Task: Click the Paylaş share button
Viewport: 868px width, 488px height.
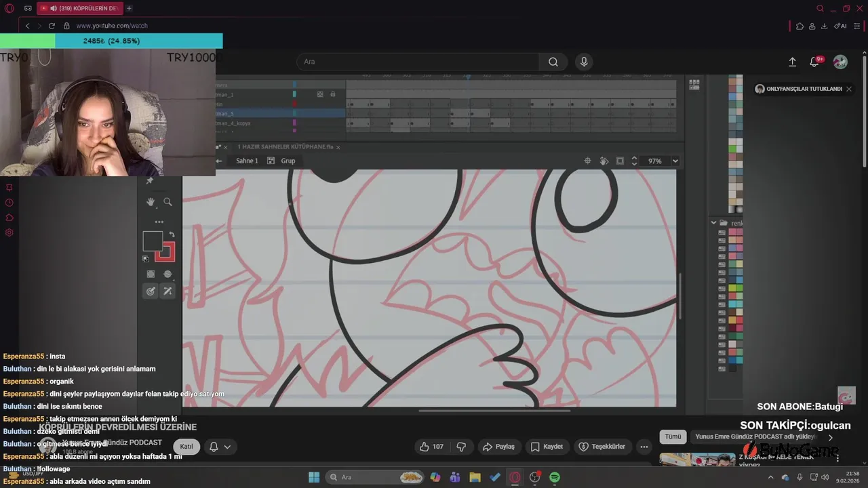Action: point(498,447)
